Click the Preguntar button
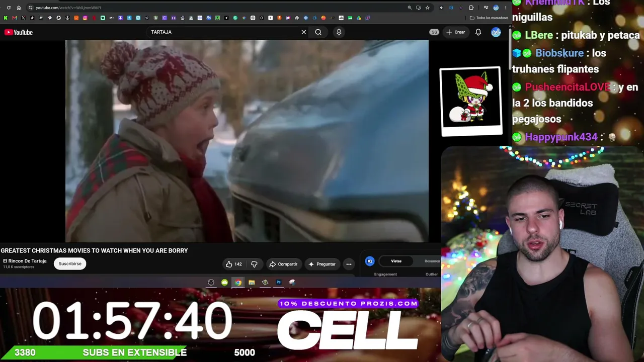This screenshot has height=362, width=644. 322,264
